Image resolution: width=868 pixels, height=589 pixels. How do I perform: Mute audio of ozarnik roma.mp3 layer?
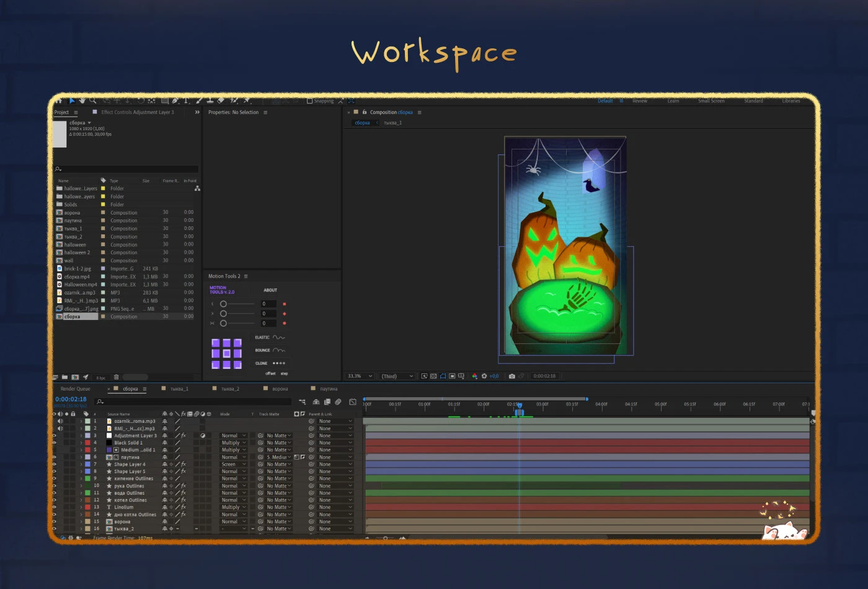tap(60, 421)
